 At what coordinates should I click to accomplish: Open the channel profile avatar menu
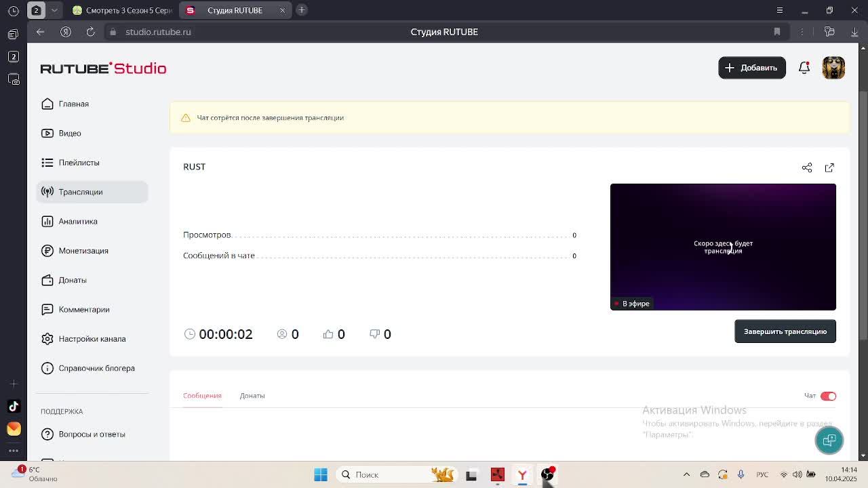[x=833, y=68]
